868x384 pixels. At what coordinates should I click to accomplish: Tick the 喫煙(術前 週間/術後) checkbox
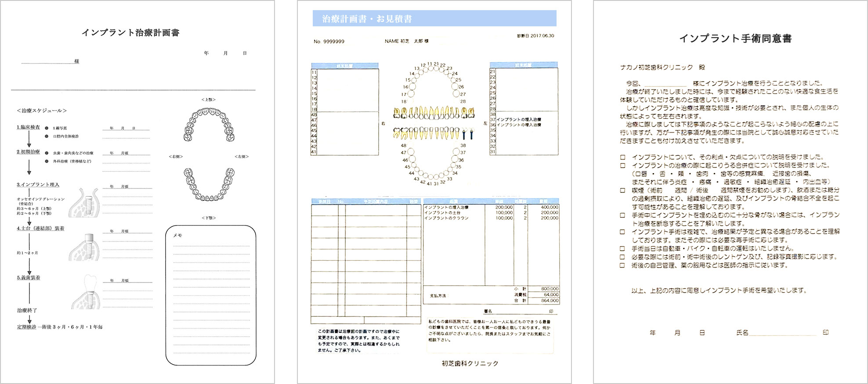(x=622, y=190)
